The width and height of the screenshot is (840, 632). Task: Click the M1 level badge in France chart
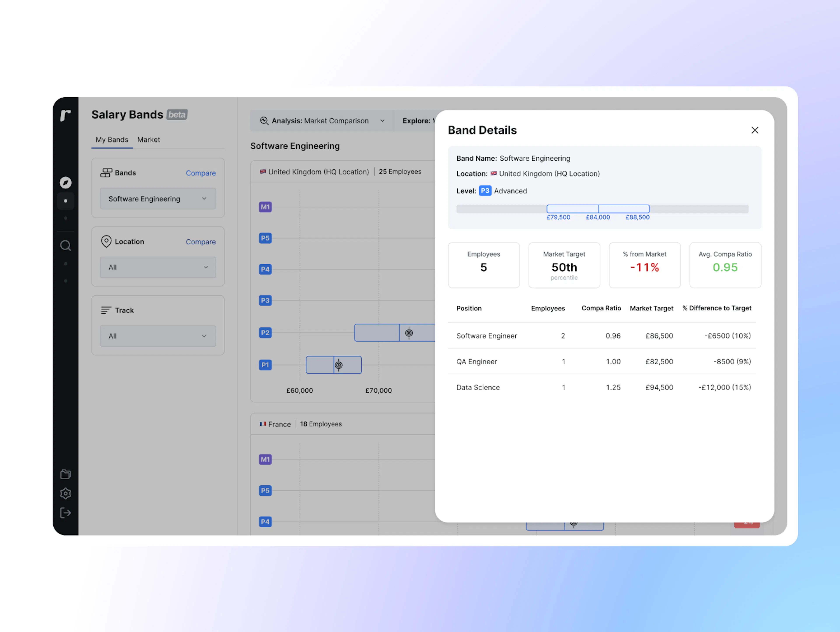(265, 460)
